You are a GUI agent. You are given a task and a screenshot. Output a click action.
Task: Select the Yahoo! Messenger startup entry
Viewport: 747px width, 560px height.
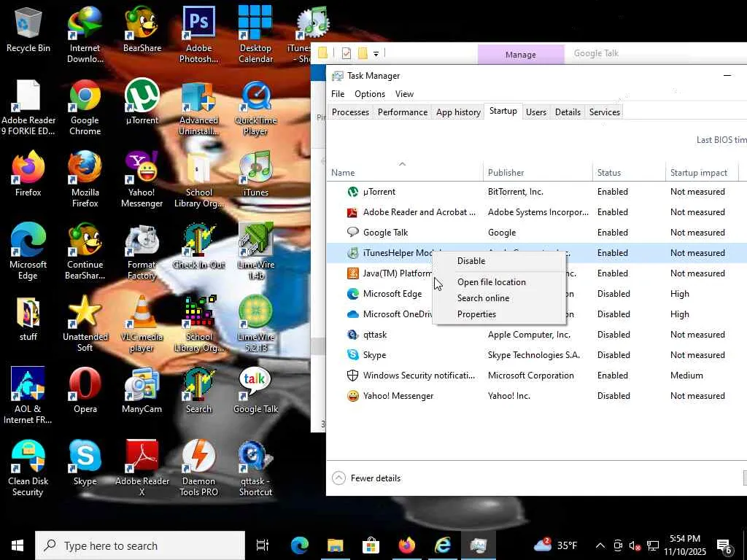(x=537, y=396)
